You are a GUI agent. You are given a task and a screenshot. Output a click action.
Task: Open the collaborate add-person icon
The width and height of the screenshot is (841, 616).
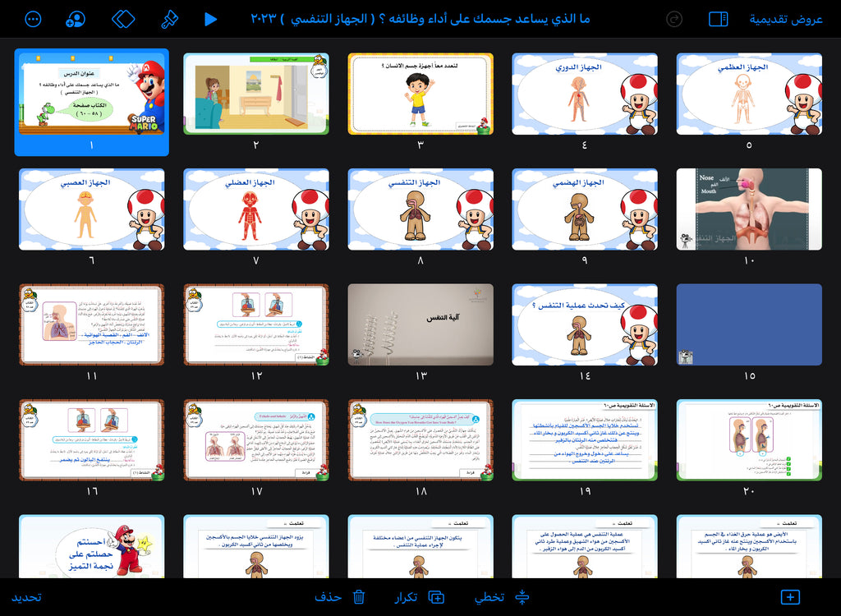click(76, 20)
